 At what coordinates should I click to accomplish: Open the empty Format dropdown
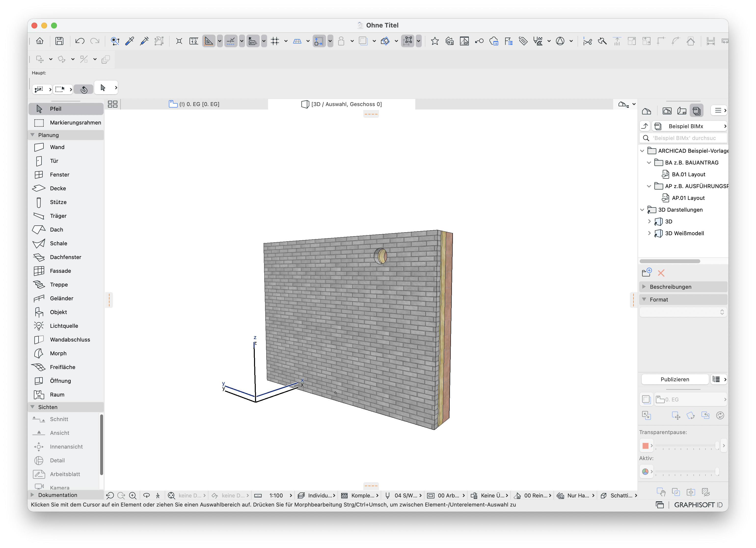(x=683, y=312)
